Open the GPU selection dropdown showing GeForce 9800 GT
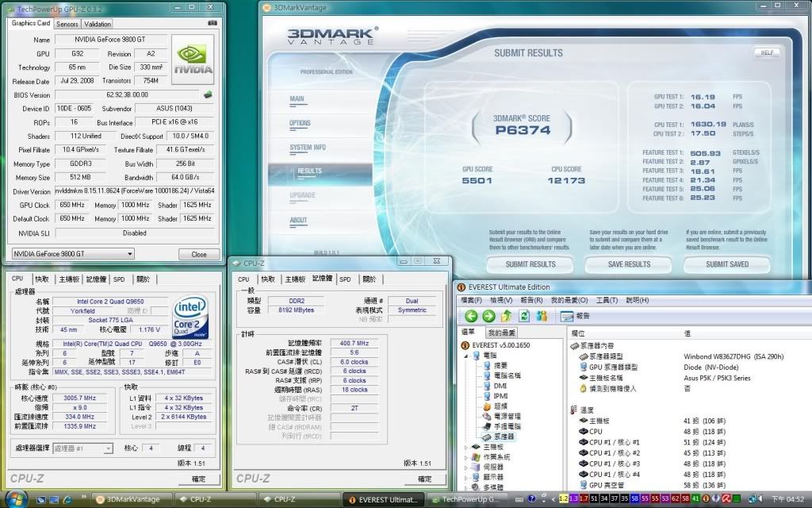The image size is (812, 508). coord(73,254)
